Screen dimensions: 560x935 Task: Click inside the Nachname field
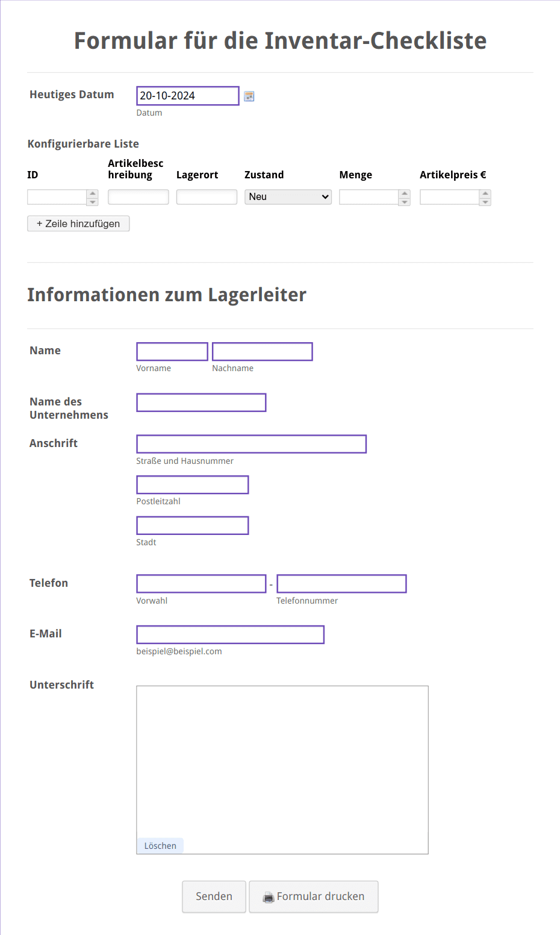click(x=262, y=351)
